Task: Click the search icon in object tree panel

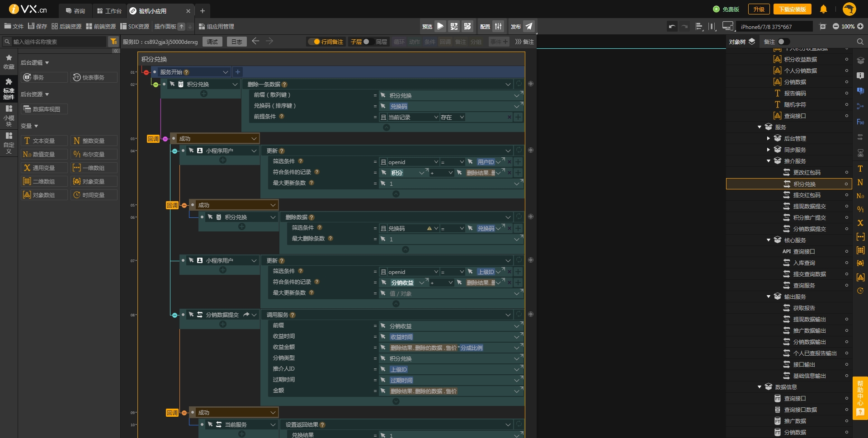Action: coord(860,42)
